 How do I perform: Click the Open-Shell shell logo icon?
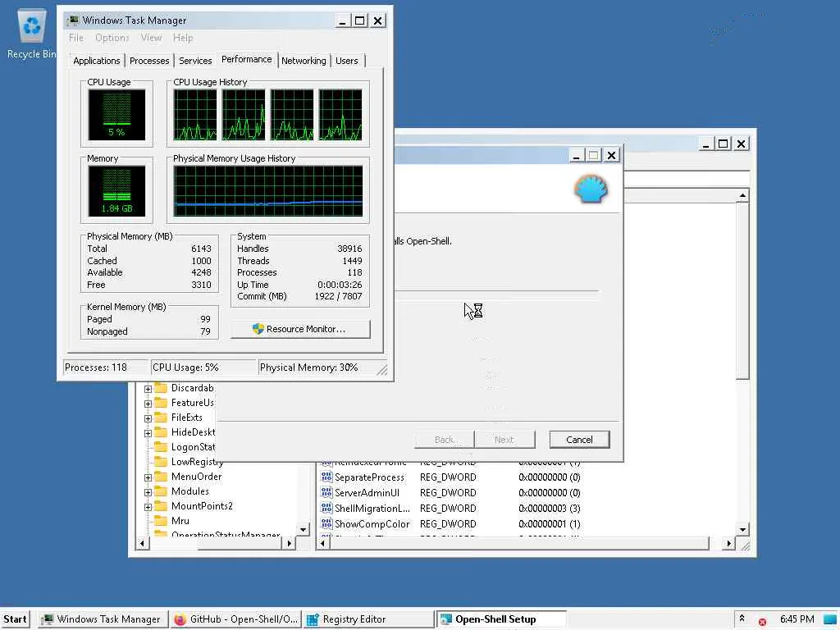click(591, 189)
